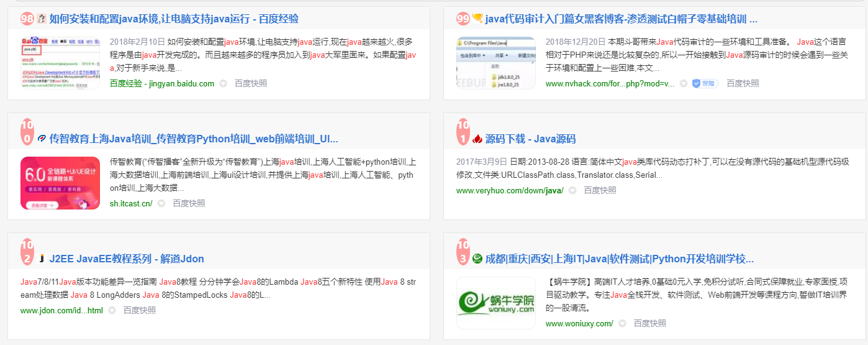Open the 传智教育上海Java培训 result title
Screen dimensions: 868x345
coord(194,139)
